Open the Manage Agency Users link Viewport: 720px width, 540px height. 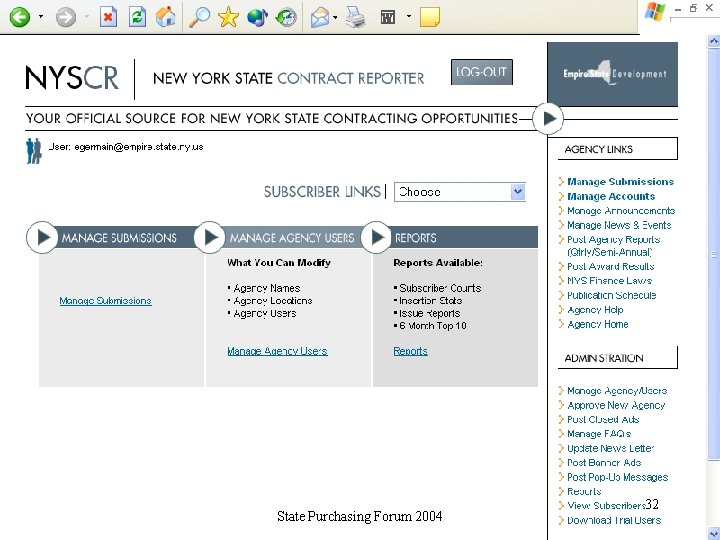pyautogui.click(x=277, y=351)
